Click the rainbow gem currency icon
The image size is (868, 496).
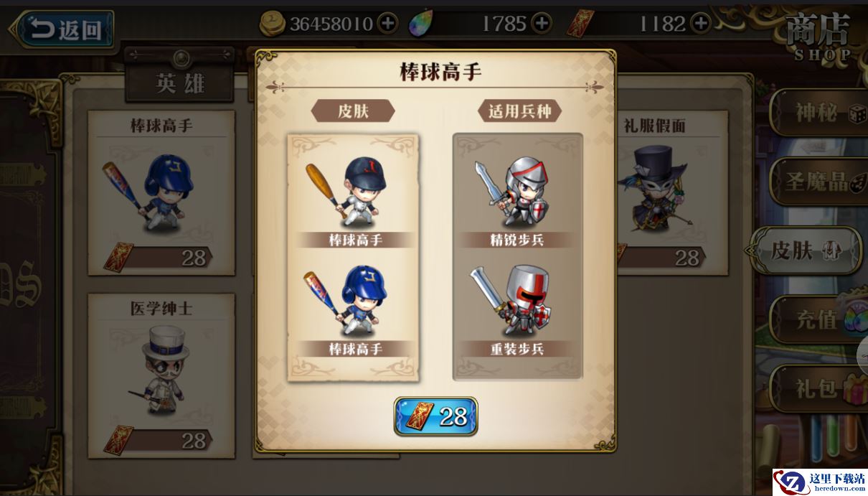pyautogui.click(x=422, y=24)
